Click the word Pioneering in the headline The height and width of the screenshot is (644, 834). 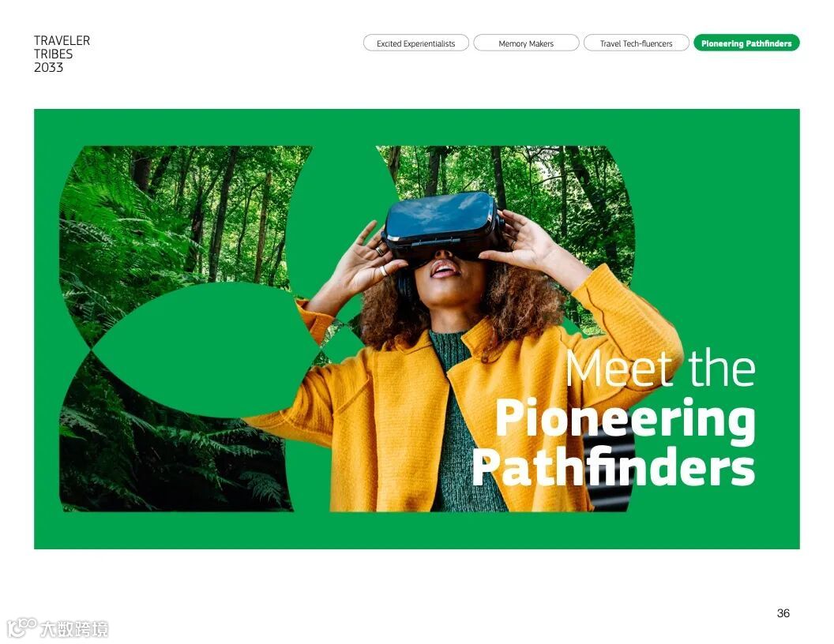[625, 420]
